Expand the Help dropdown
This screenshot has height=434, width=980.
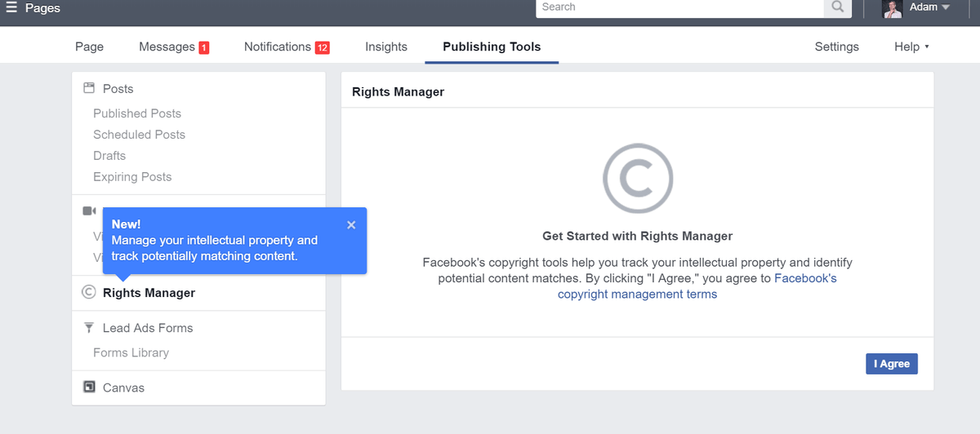pos(911,46)
